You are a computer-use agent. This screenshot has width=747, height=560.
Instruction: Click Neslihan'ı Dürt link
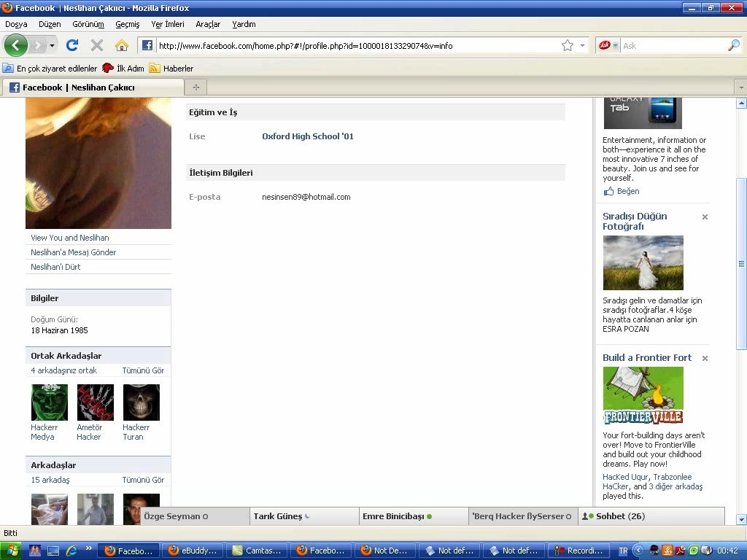click(x=55, y=267)
